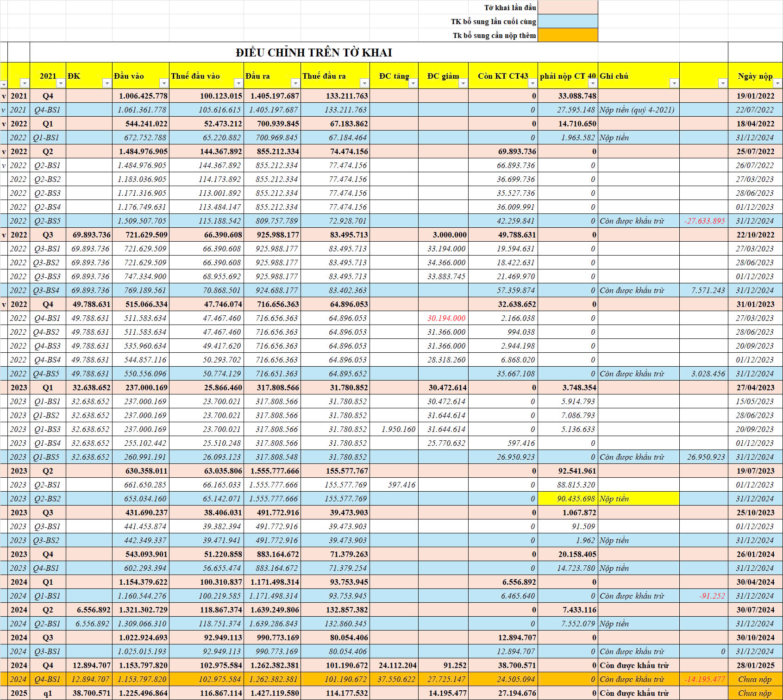Screen dimensions: 783x700
Task: Select the label TK bổ sung lần cuối cùng
Action: coord(494,21)
